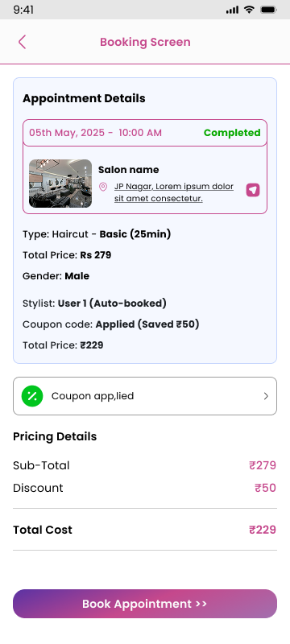Select the appointment date and time
Screen dimensions: 290x644
tap(95, 133)
